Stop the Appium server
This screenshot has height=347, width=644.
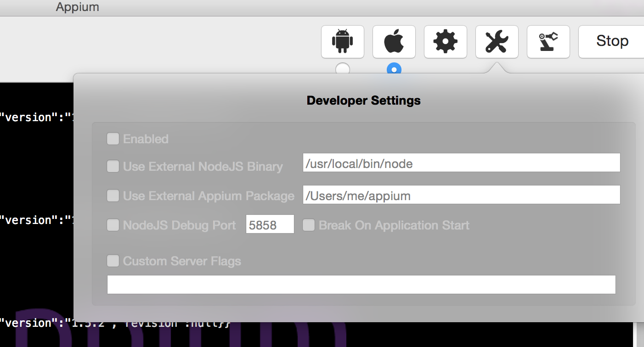(x=612, y=42)
